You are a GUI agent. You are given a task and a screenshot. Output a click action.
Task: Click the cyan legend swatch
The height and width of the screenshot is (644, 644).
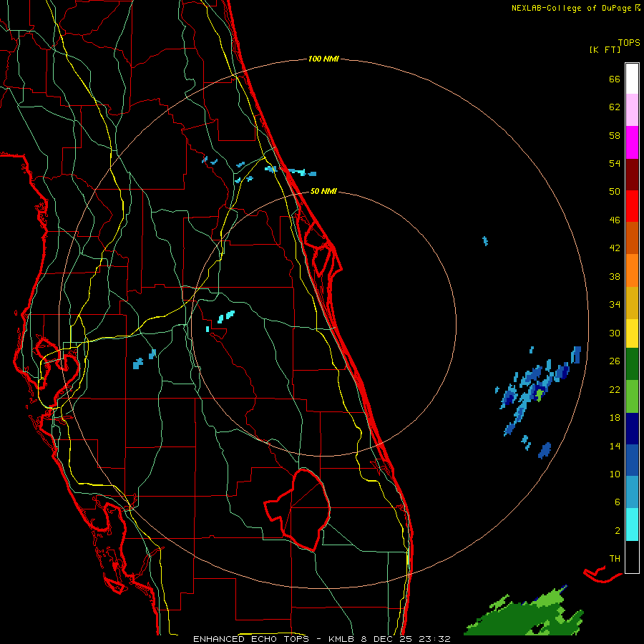pos(632,525)
